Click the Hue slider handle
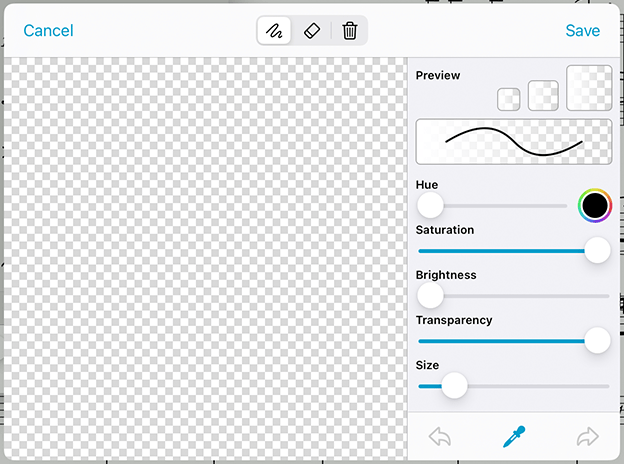Screen dimensions: 624x464 430,206
